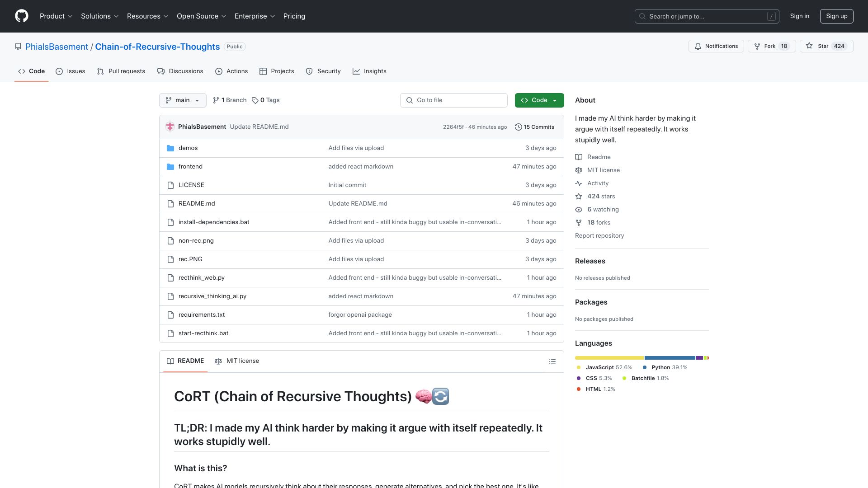Select the MIT license tab in README panel
The width and height of the screenshot is (868, 488).
(x=237, y=361)
